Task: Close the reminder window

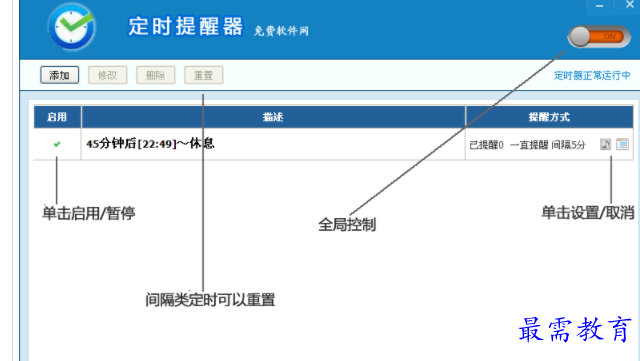Action: [x=629, y=5]
